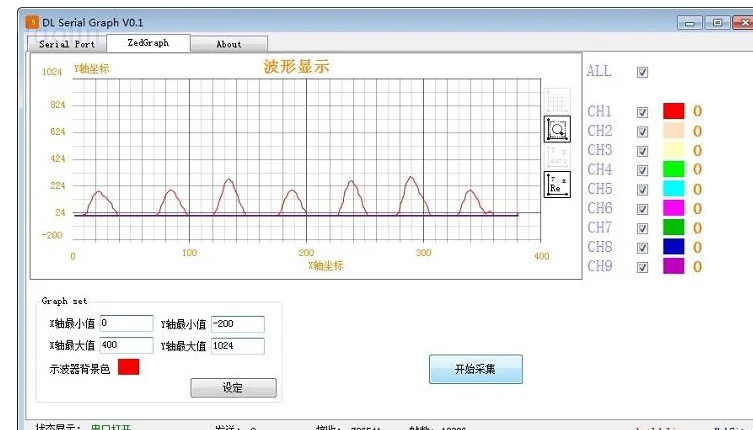Viewport: 753px width, 430px height.
Task: Open the cyan CH5 color swatch
Action: pos(673,189)
